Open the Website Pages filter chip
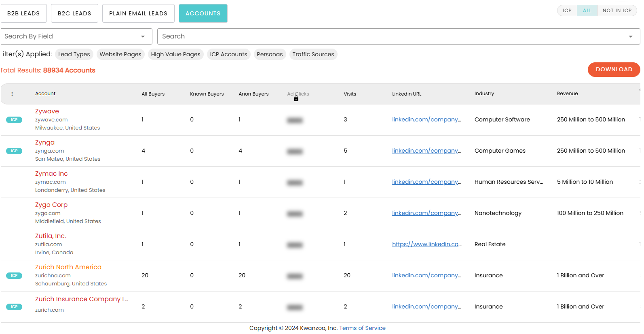The image size is (644, 334). 120,54
